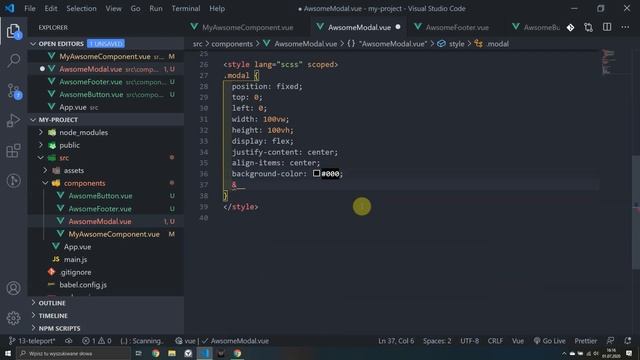Select App.vue in Open Editors list
This screenshot has width=640, height=360.
click(73, 107)
